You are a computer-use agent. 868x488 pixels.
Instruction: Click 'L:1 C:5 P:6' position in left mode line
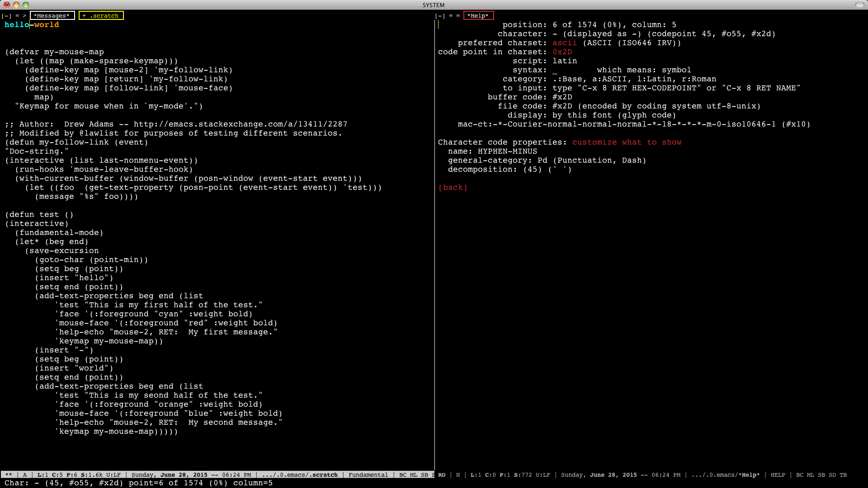pos(57,475)
